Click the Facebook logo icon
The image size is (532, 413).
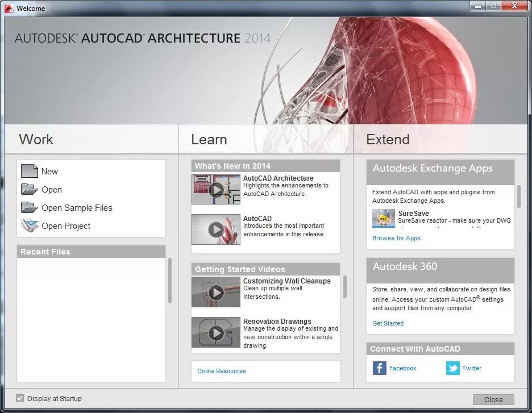pos(379,368)
